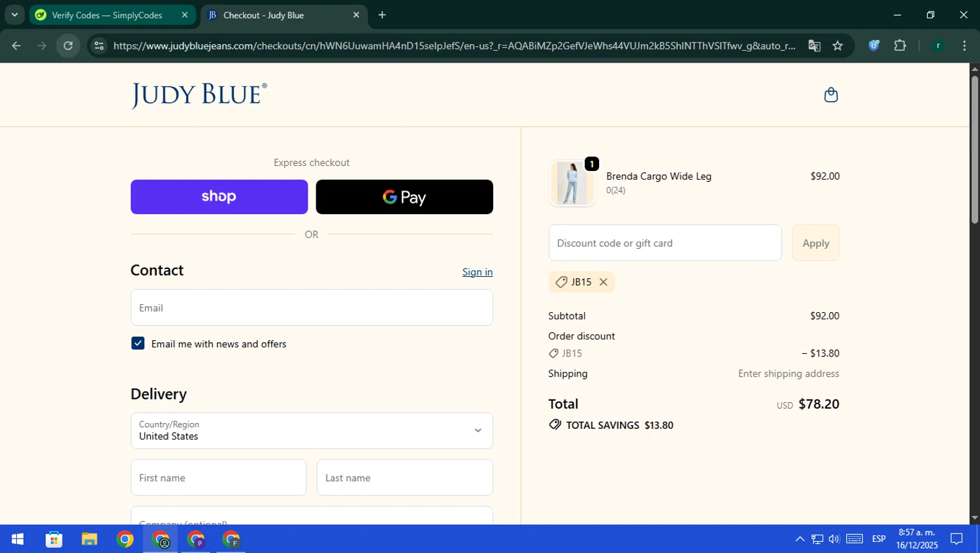Viewport: 980px width, 553px height.
Task: View site information icon in address bar
Action: pos(99,46)
